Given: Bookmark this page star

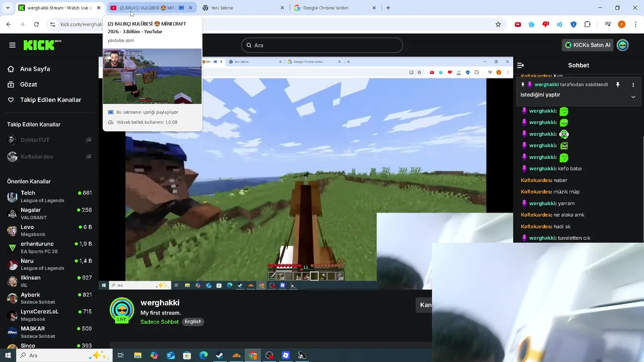Looking at the screenshot, I should click(x=498, y=24).
